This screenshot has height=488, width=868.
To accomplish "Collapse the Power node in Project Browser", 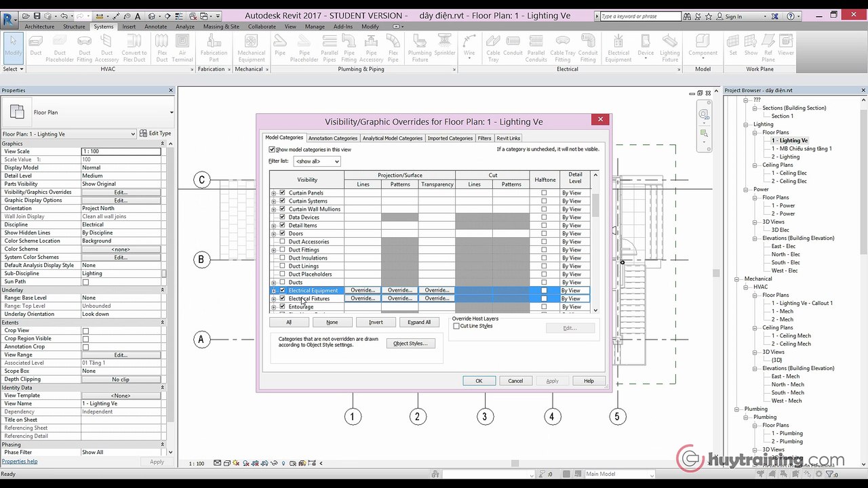I will click(x=746, y=189).
